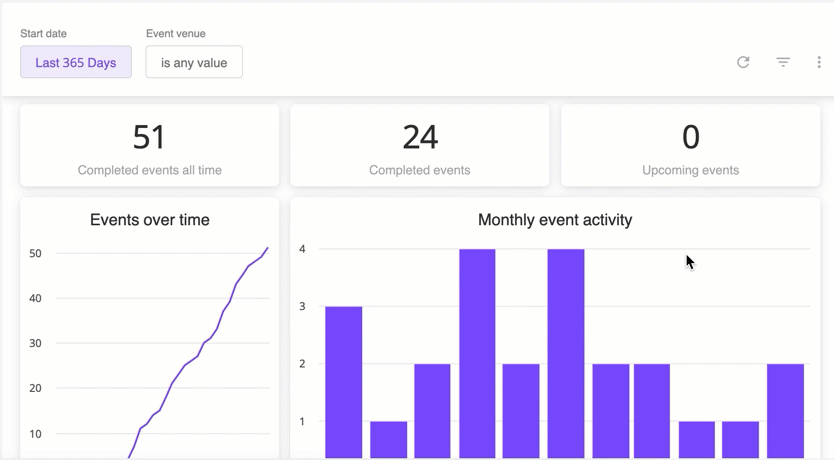Click the first bar reaching value 4
834x460 pixels.
pos(477,350)
